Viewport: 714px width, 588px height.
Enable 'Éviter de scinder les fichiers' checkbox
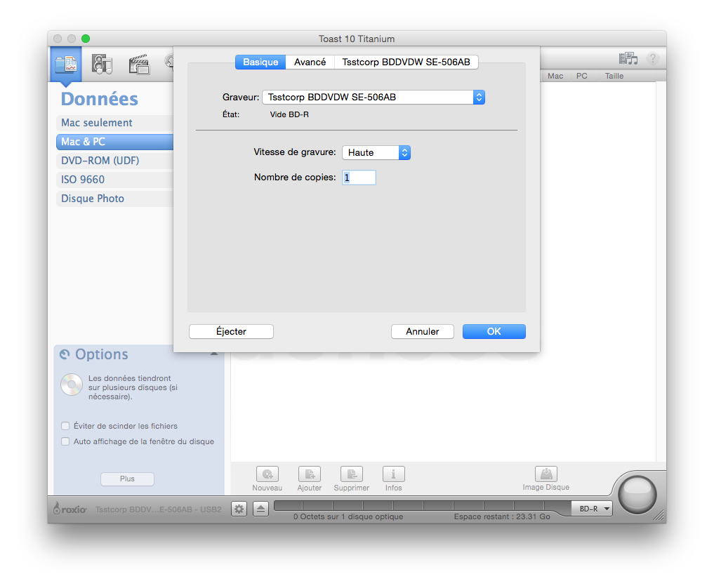tap(65, 426)
